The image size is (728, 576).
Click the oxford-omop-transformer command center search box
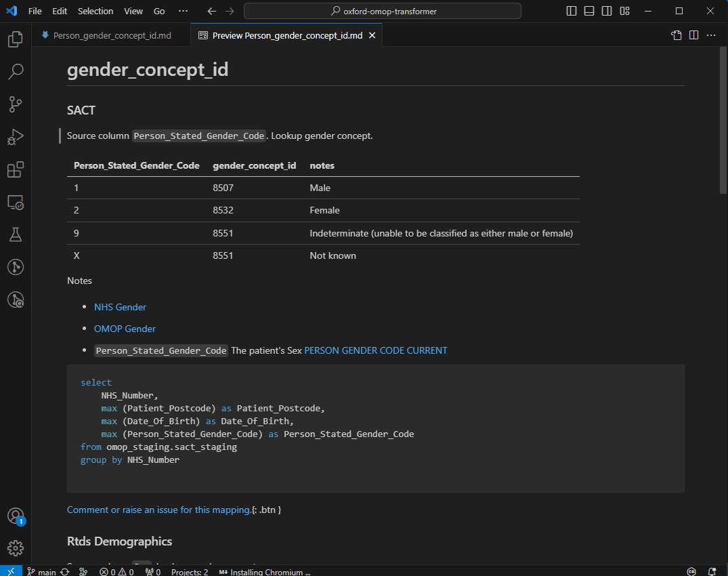tap(383, 11)
